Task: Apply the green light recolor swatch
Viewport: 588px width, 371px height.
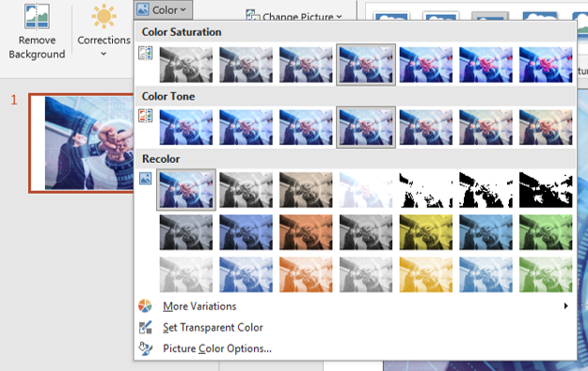Action: [x=546, y=275]
